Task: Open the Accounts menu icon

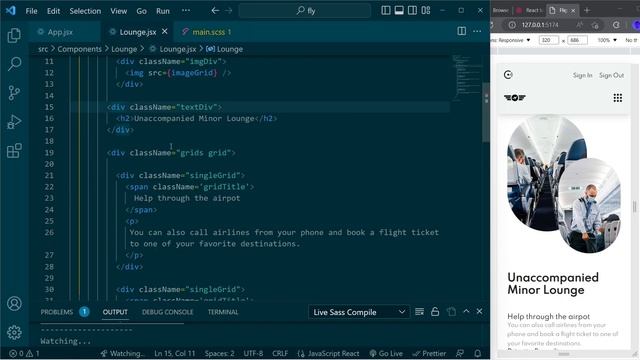Action: (x=14, y=304)
